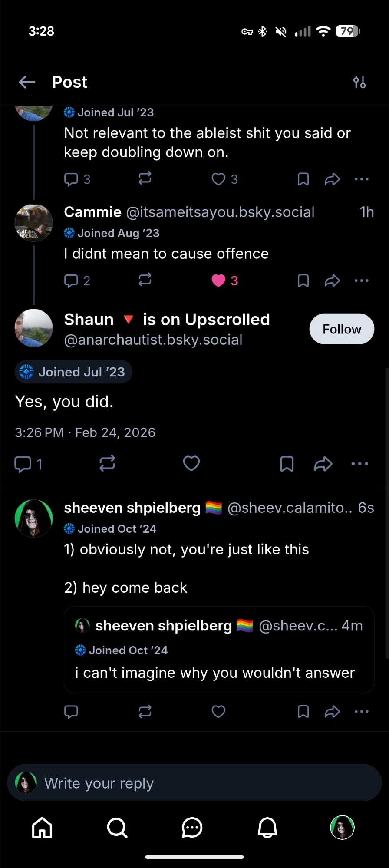This screenshot has width=389, height=868.
Task: Share Shaun's "Yes, you did." post
Action: 323,464
